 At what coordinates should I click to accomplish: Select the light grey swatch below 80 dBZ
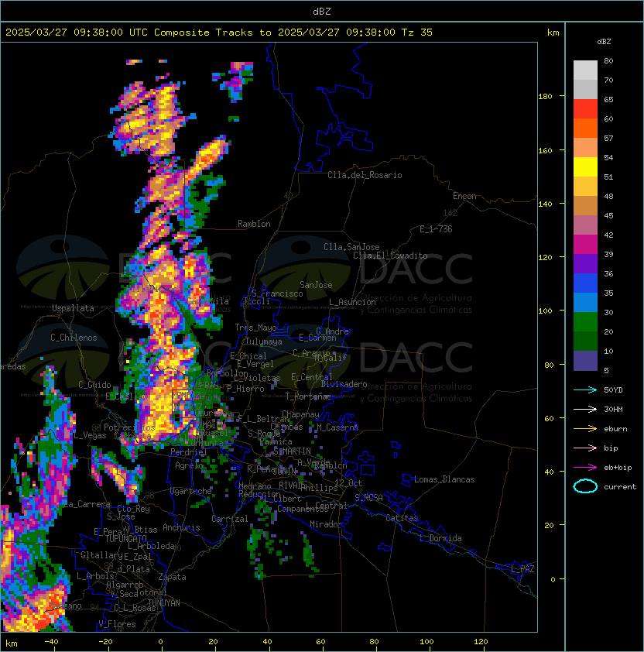[x=585, y=70]
